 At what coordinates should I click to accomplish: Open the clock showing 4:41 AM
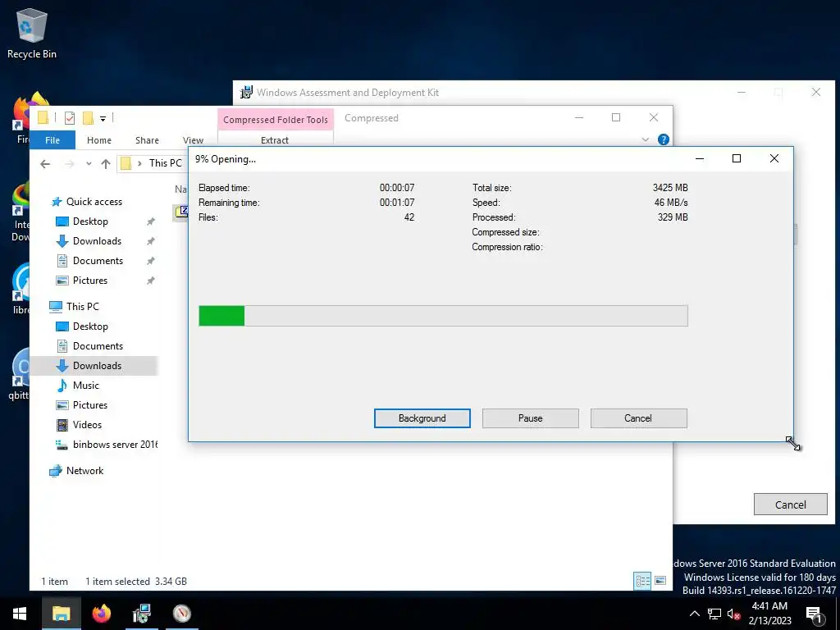coord(769,614)
